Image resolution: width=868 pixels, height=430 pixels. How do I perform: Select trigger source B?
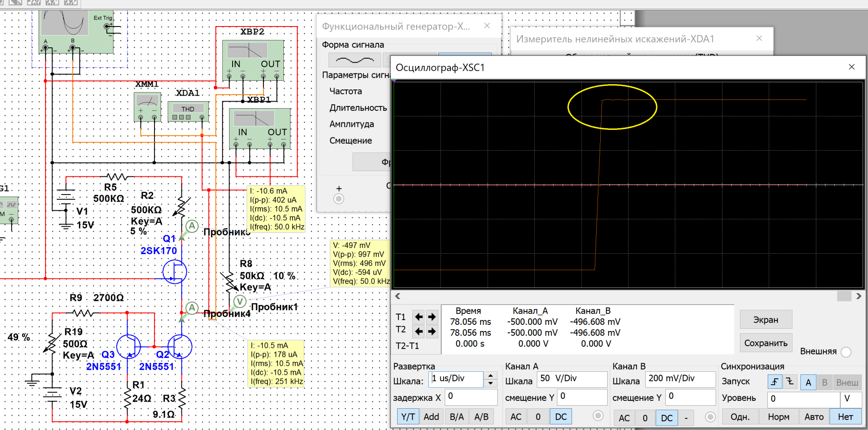[x=825, y=382]
